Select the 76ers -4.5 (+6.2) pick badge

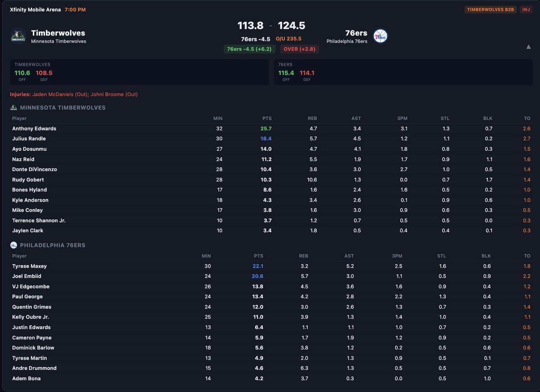click(x=249, y=49)
